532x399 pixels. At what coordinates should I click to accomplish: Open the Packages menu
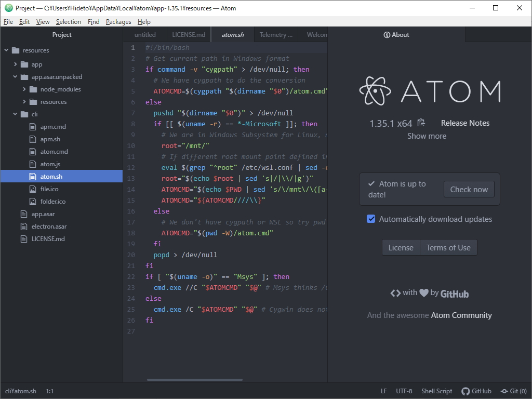pos(118,22)
